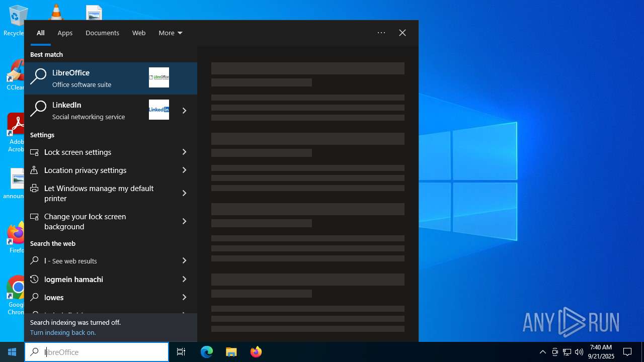Expand the default printer setting chevron

pyautogui.click(x=184, y=193)
